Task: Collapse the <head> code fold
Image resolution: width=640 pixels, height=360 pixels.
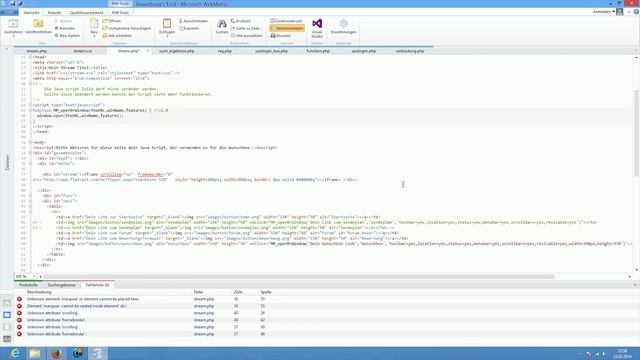Action: click(x=30, y=57)
